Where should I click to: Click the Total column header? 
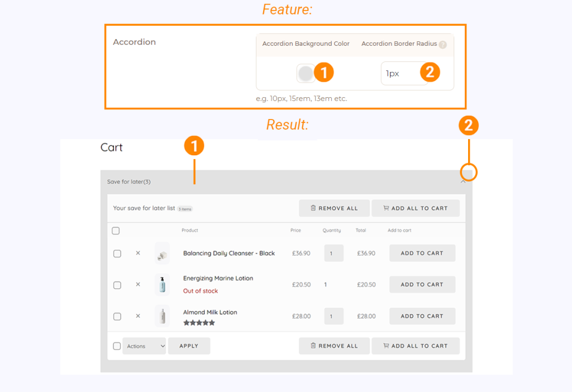[361, 231]
